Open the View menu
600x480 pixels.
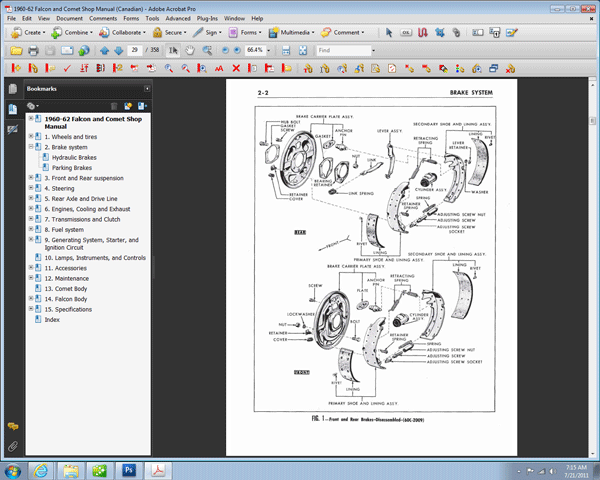pos(44,18)
